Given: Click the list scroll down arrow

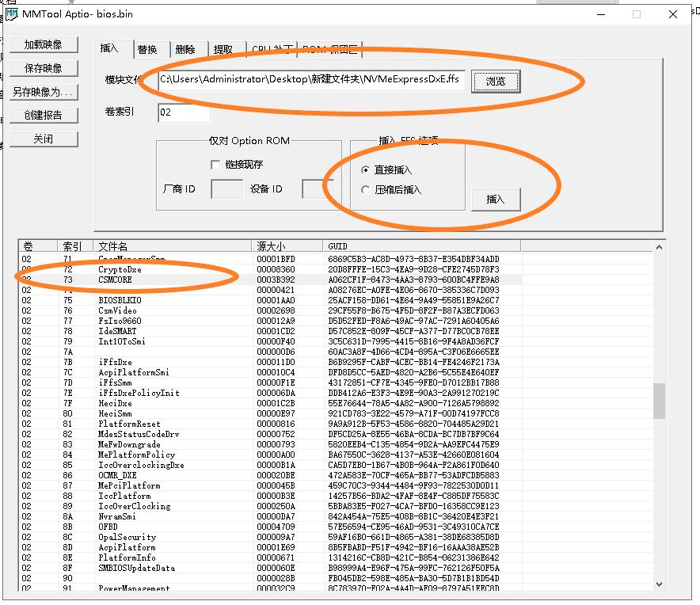Looking at the screenshot, I should click(660, 584).
